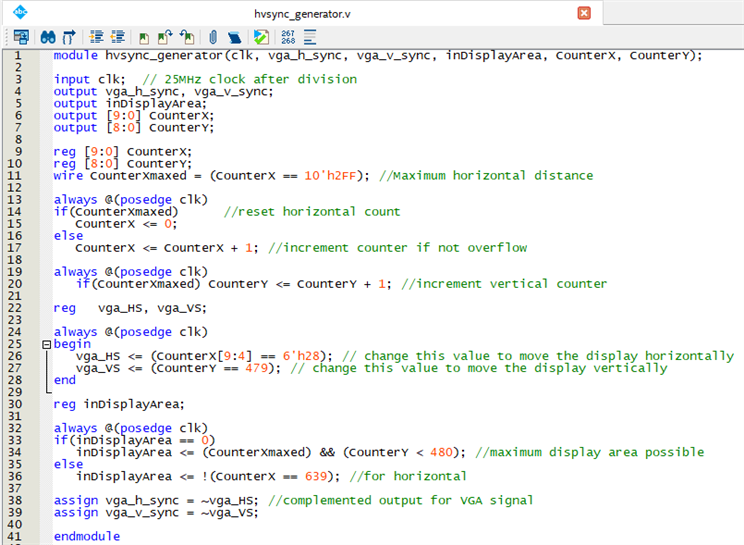744x545 pixels.
Task: Close the hvsync_generator.v tab
Action: pos(584,13)
